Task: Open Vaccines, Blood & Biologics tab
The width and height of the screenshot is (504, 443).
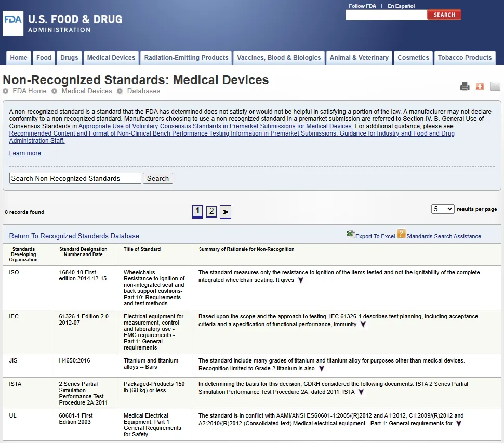Action: (279, 58)
